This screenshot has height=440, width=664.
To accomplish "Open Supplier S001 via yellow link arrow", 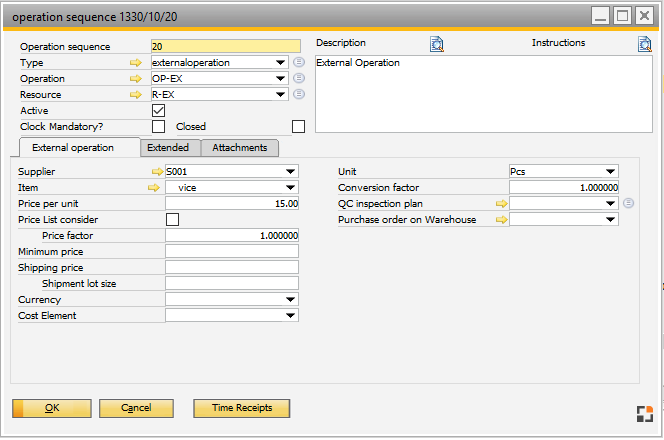I will point(156,172).
